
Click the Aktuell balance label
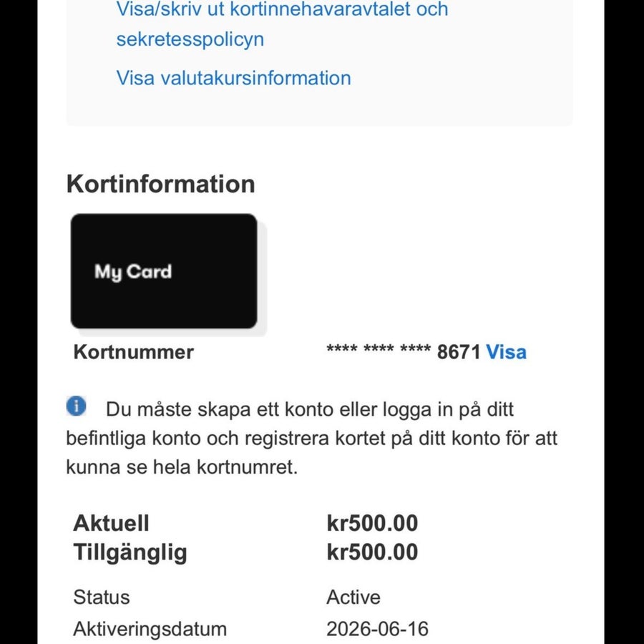[112, 523]
